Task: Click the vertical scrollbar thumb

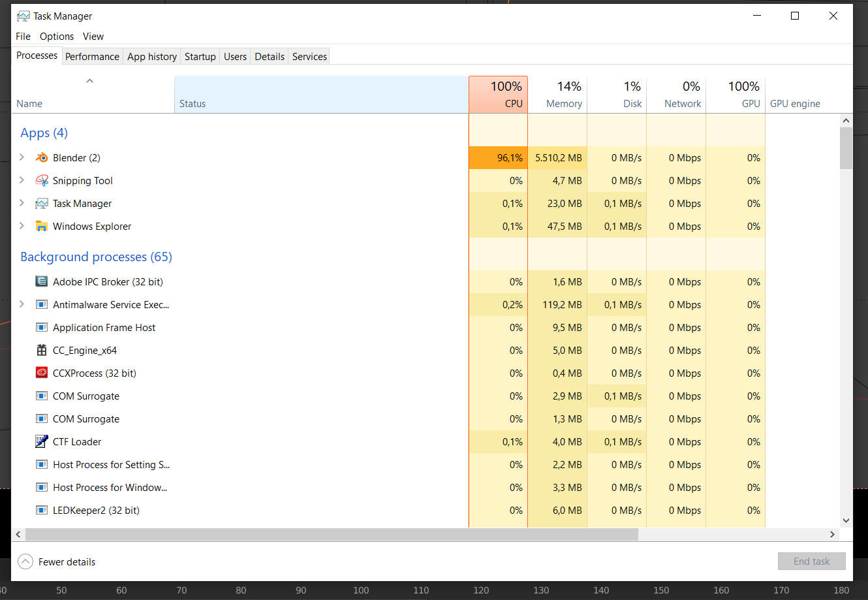Action: click(846, 148)
